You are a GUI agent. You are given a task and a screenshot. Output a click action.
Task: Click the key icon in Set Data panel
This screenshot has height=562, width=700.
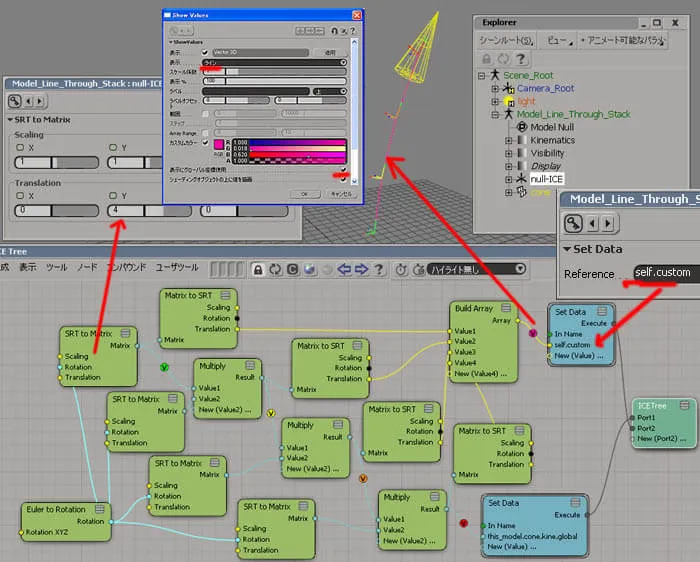click(x=573, y=223)
